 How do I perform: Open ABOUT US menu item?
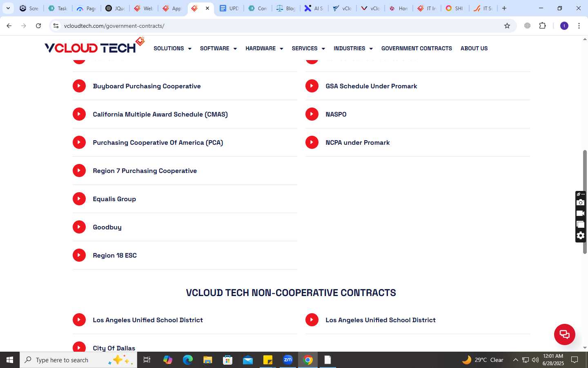[474, 48]
